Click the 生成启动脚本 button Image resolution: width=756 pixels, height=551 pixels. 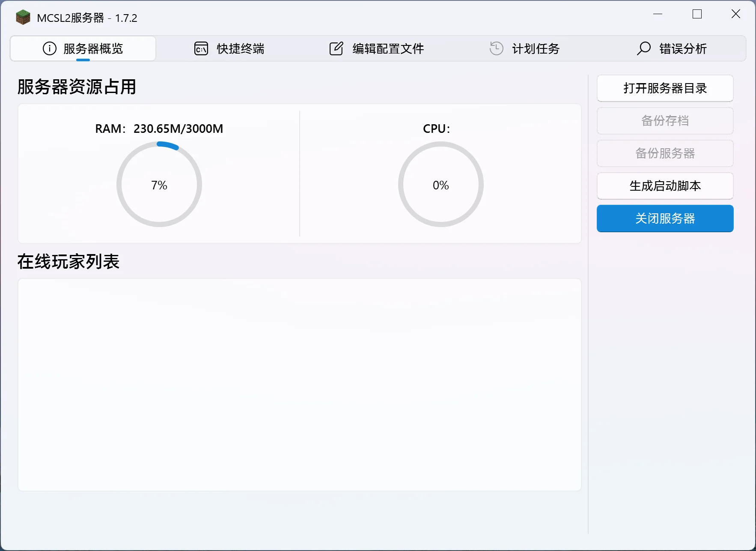[x=665, y=186]
